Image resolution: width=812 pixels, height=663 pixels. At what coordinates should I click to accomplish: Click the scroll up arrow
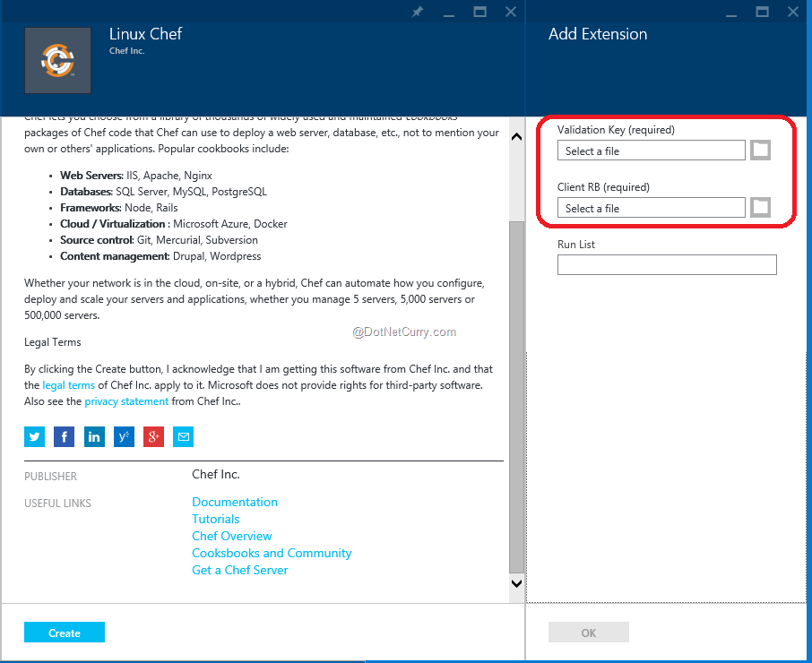(515, 137)
